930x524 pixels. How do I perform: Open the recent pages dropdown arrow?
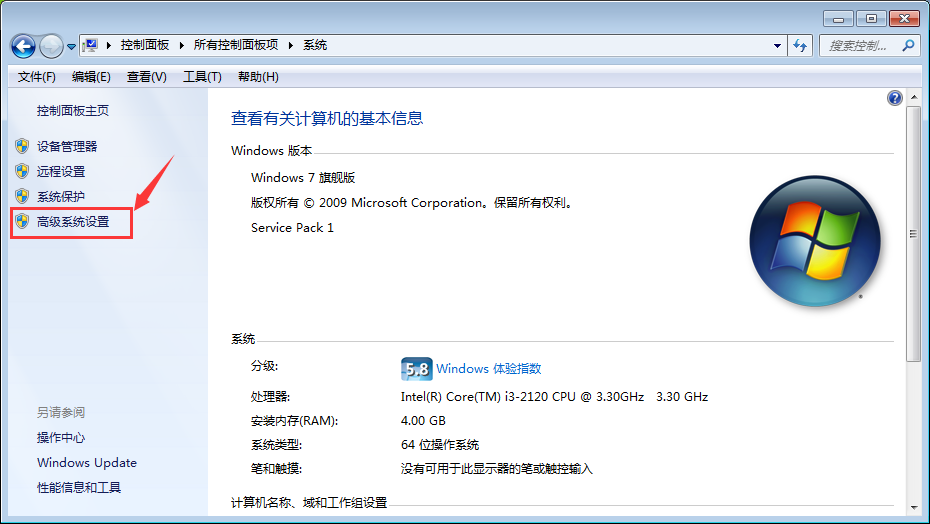(71, 46)
